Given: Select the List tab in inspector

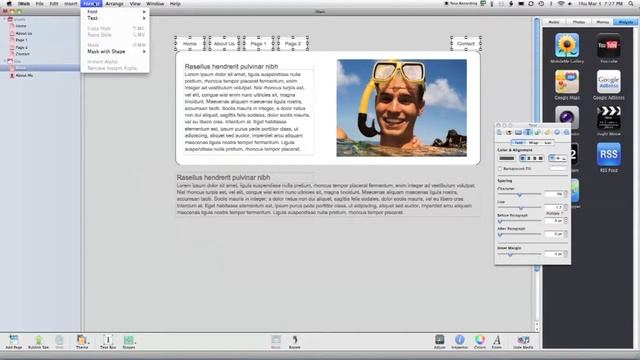Looking at the screenshot, I should click(547, 142).
